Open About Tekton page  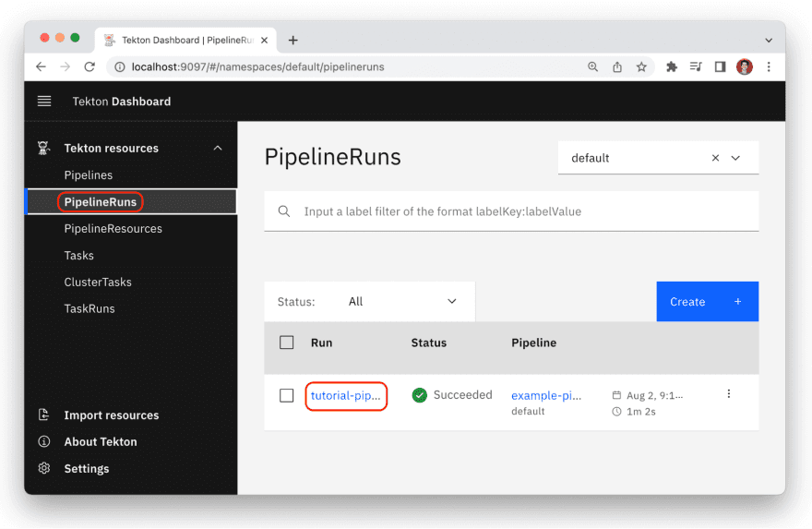coord(101,441)
